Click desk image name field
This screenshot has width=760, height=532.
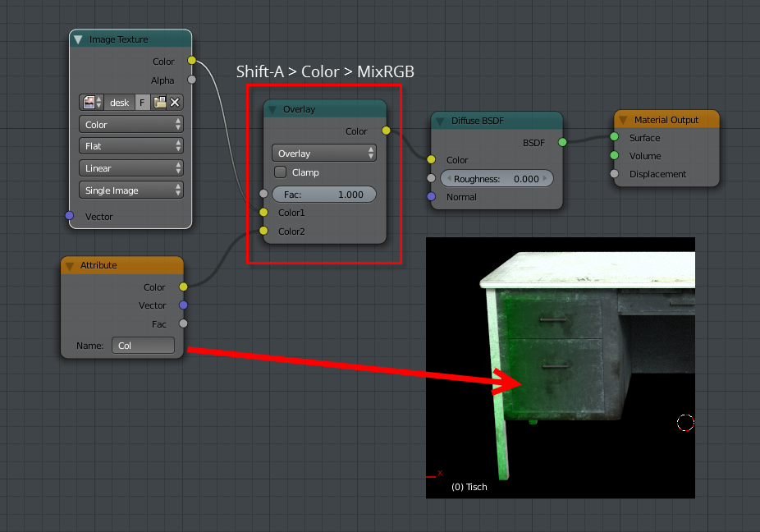pos(119,103)
